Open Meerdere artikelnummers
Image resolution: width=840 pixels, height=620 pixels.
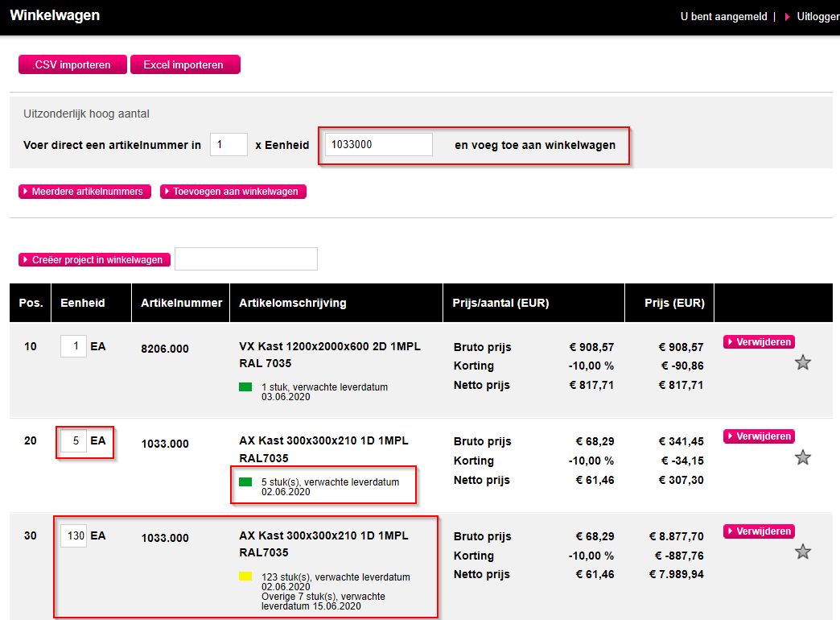pyautogui.click(x=84, y=192)
